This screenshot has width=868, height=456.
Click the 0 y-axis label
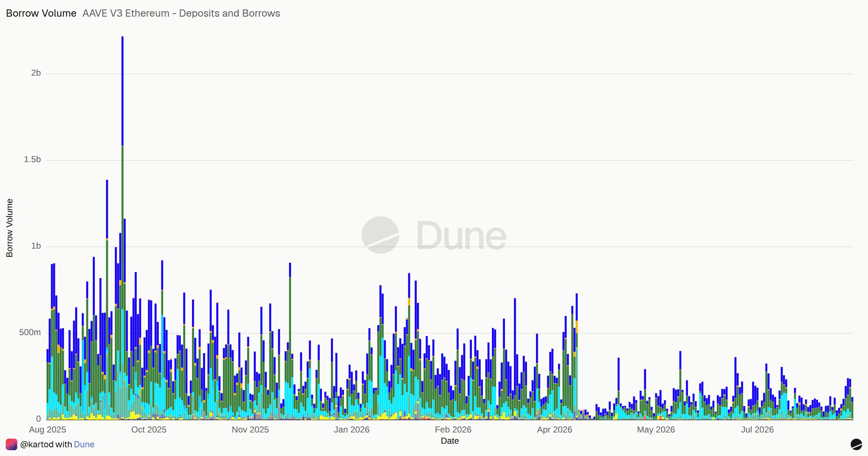[x=38, y=419]
